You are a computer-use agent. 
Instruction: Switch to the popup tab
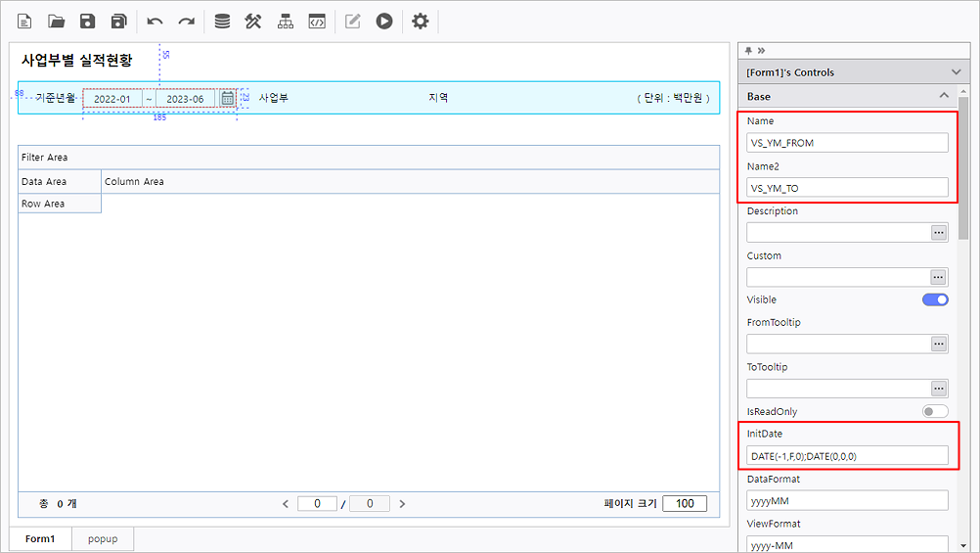pyautogui.click(x=103, y=539)
